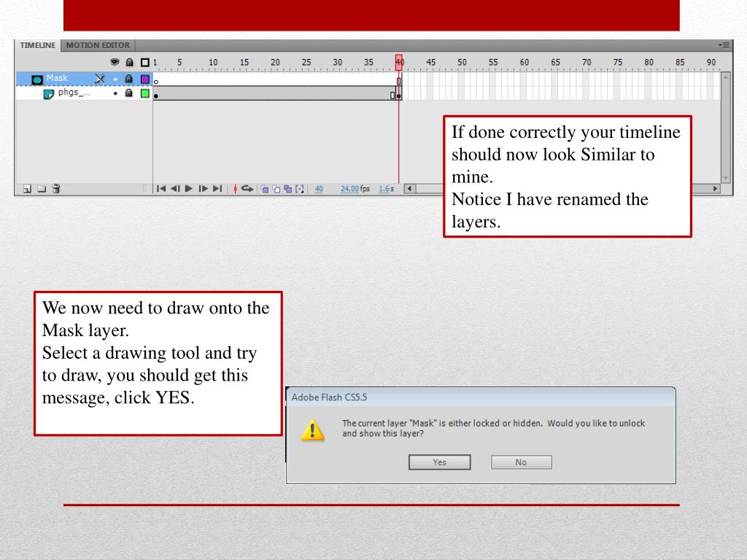
Task: Go to first frame button
Action: [161, 189]
